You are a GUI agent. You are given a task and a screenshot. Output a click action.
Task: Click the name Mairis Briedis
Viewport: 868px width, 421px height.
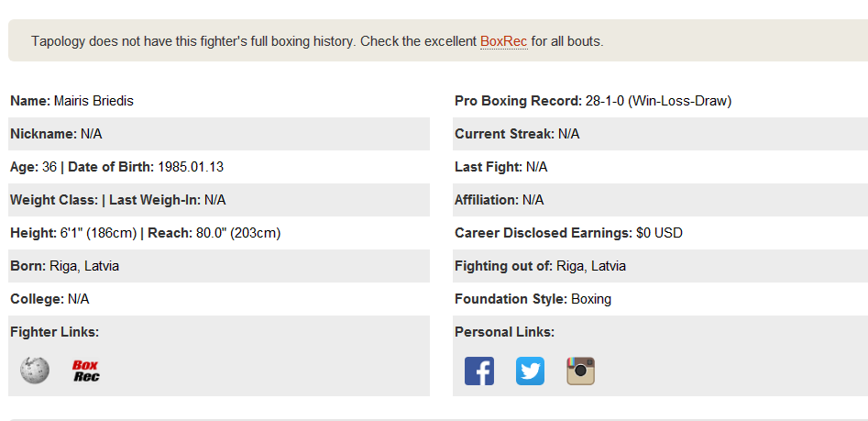point(93,101)
